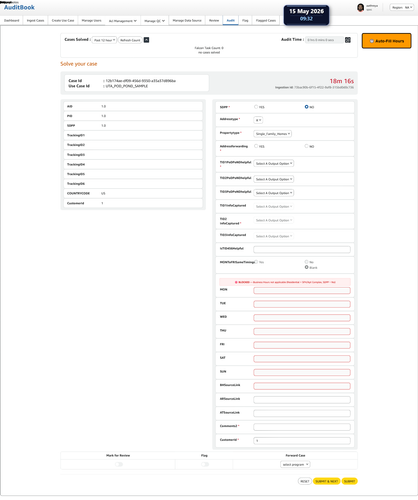
Task: Select Blank for MONToFRISameTimings
Action: coord(306,267)
